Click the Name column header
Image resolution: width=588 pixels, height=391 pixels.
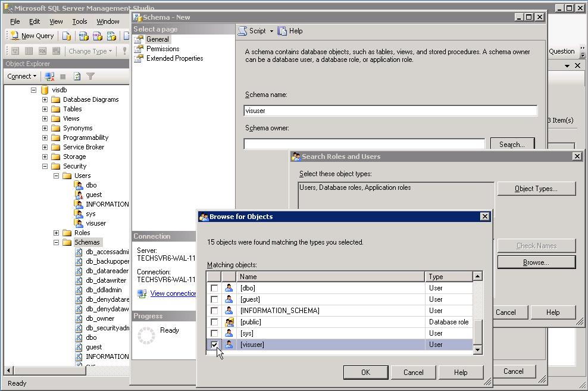pyautogui.click(x=330, y=277)
